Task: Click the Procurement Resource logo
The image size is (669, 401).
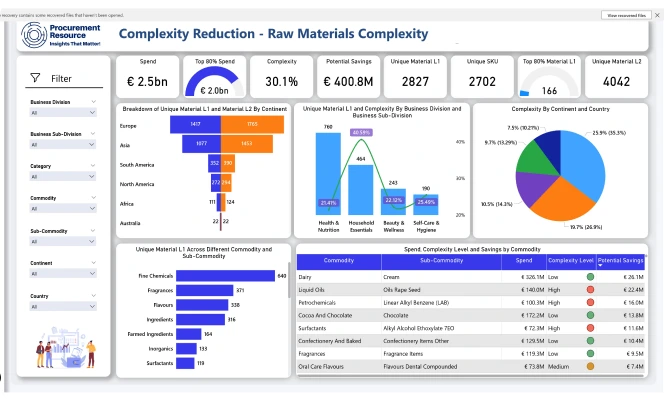Action: 64,36
